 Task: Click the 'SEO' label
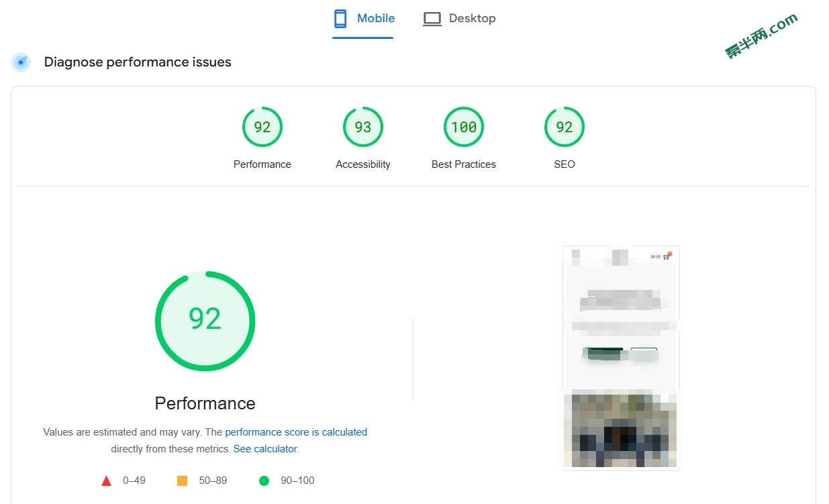pos(565,164)
